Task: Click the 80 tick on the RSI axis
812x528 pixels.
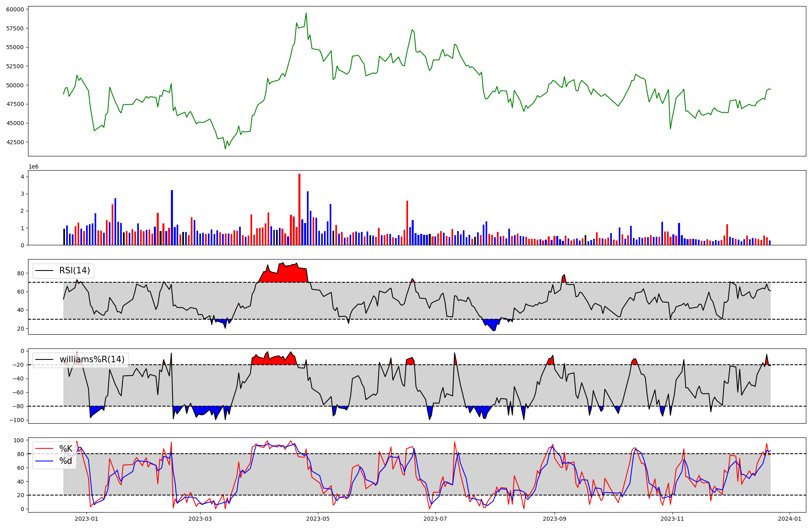Action: point(20,273)
